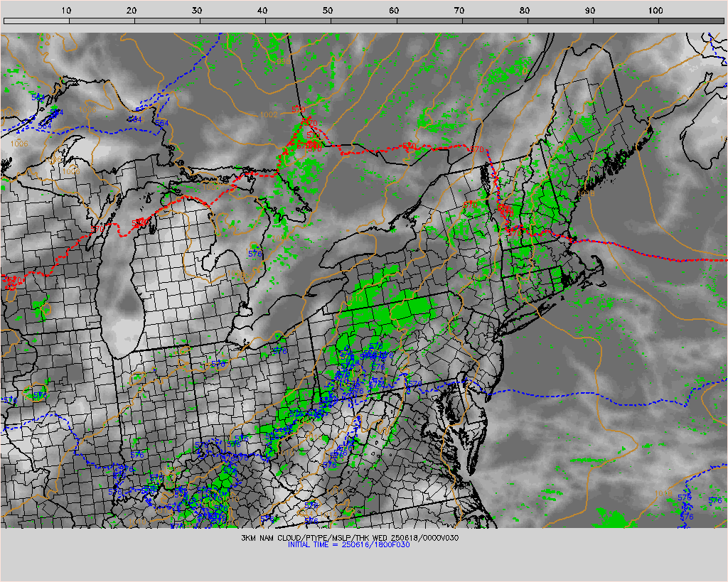This screenshot has width=728, height=582.
Task: Click the blue 'INITIAL TIME = 250616/1800F030' text
Action: click(x=348, y=545)
